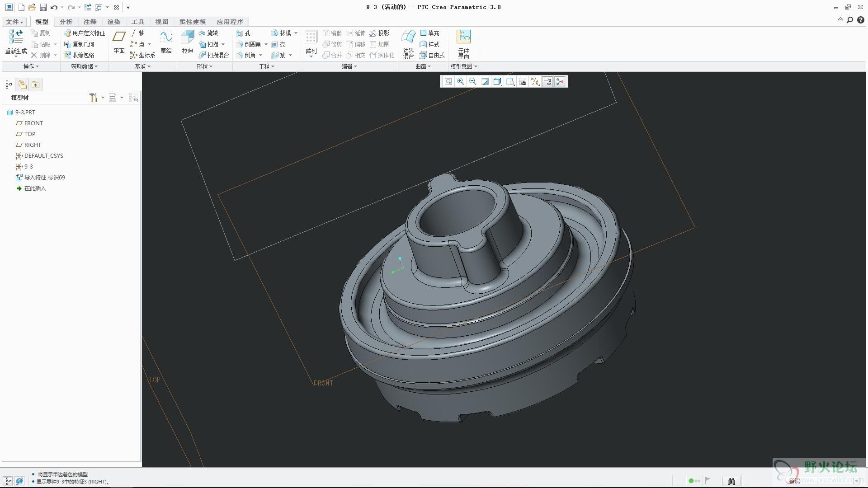The width and height of the screenshot is (868, 488).
Task: Open the search magnifier at top right
Action: tap(850, 20)
